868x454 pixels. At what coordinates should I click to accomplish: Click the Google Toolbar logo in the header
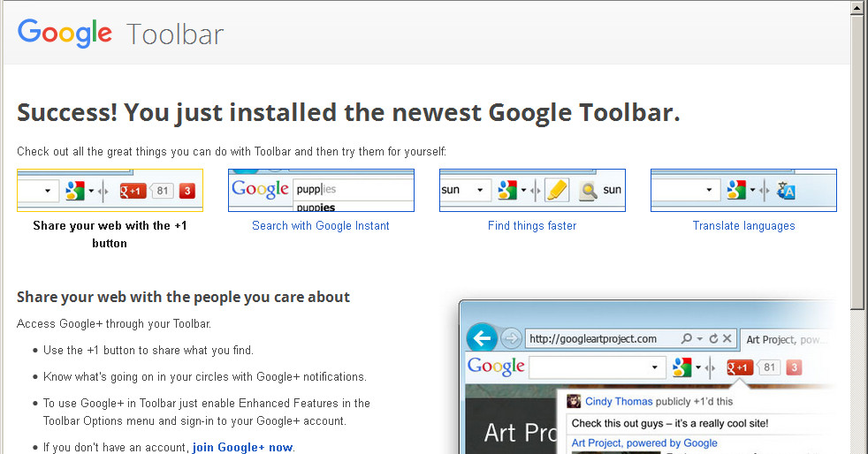point(120,34)
